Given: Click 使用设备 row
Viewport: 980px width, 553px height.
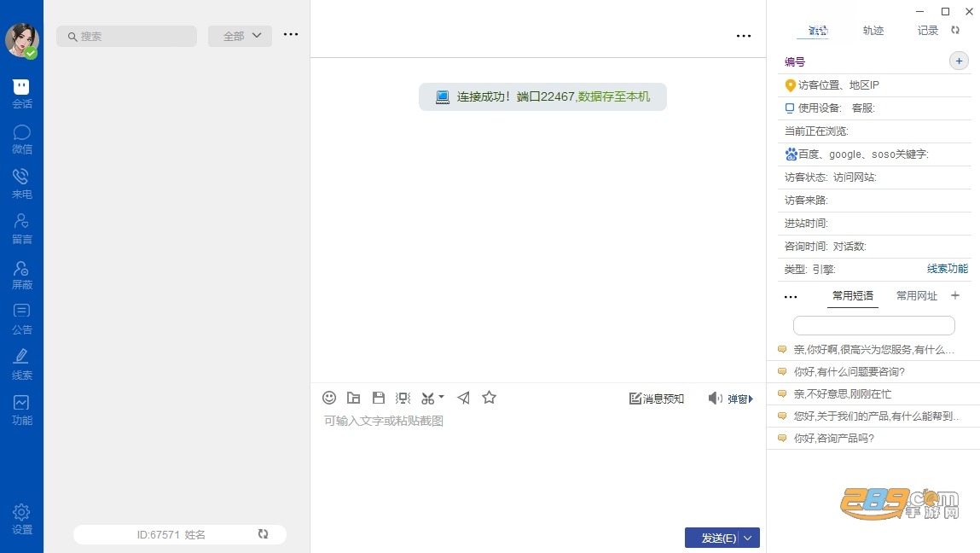Looking at the screenshot, I should 874,108.
